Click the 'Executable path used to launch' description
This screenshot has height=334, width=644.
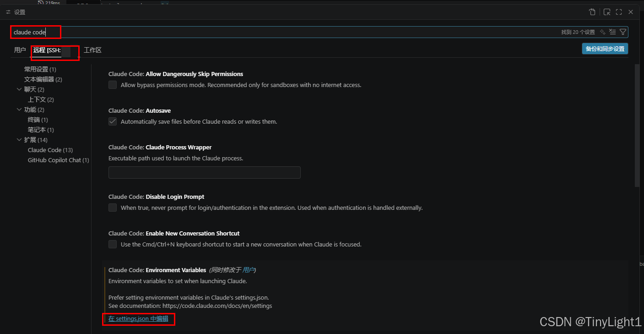(176, 158)
